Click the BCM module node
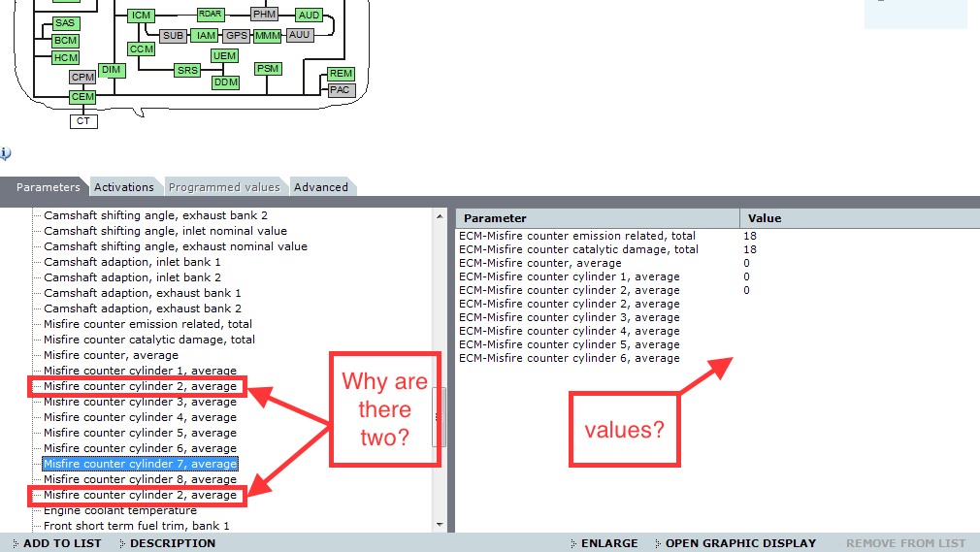The height and width of the screenshot is (552, 980). point(65,41)
